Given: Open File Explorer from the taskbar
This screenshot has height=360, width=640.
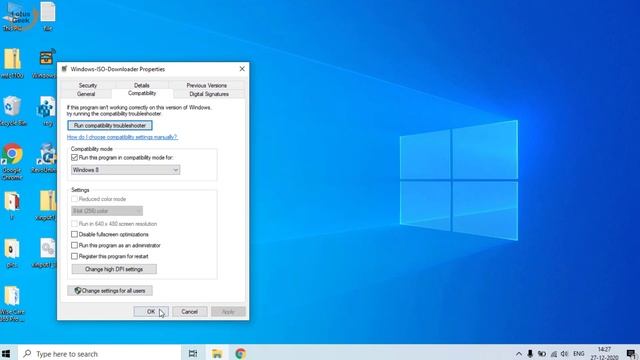Looking at the screenshot, I should (x=217, y=353).
